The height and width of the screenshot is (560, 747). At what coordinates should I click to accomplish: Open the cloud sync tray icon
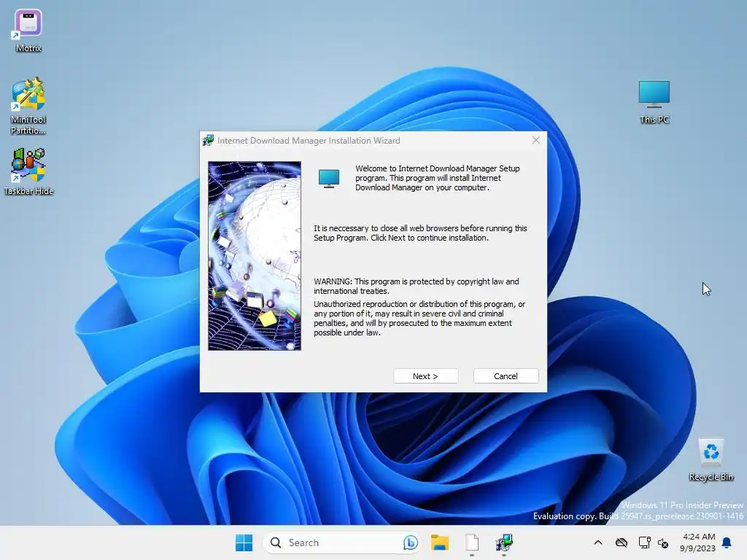pos(622,542)
